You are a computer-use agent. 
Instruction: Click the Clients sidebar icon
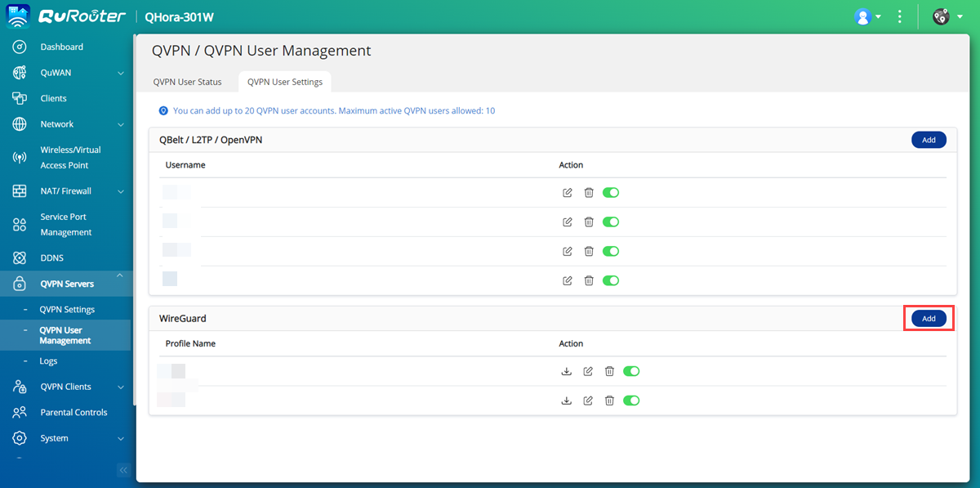point(20,98)
